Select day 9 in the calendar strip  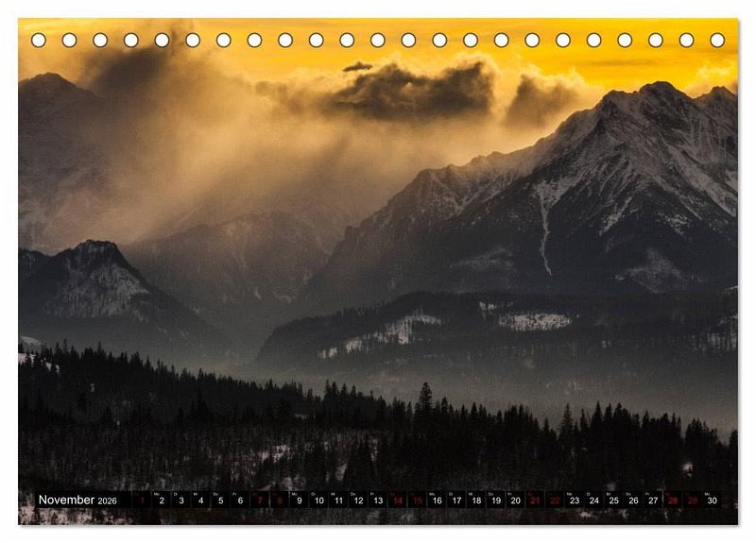coord(300,500)
